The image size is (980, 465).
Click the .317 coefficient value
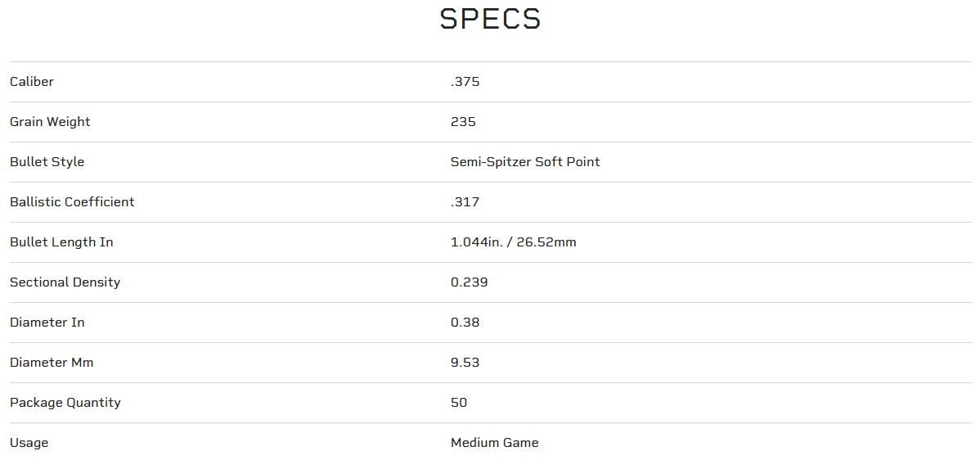tap(465, 202)
